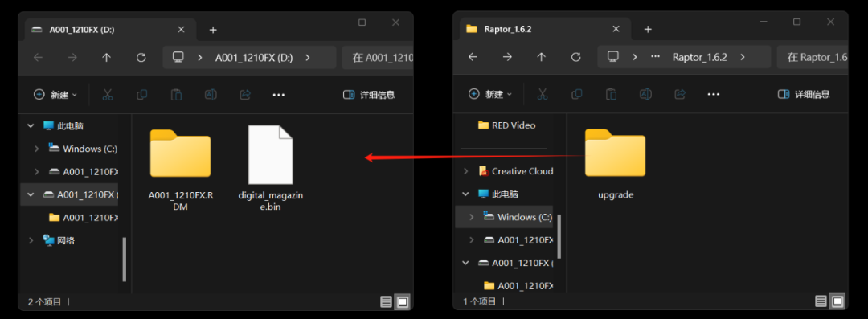868x319 pixels.
Task: Toggle 详细信息 pane in A001_1210FX (D:) window
Action: coord(369,95)
